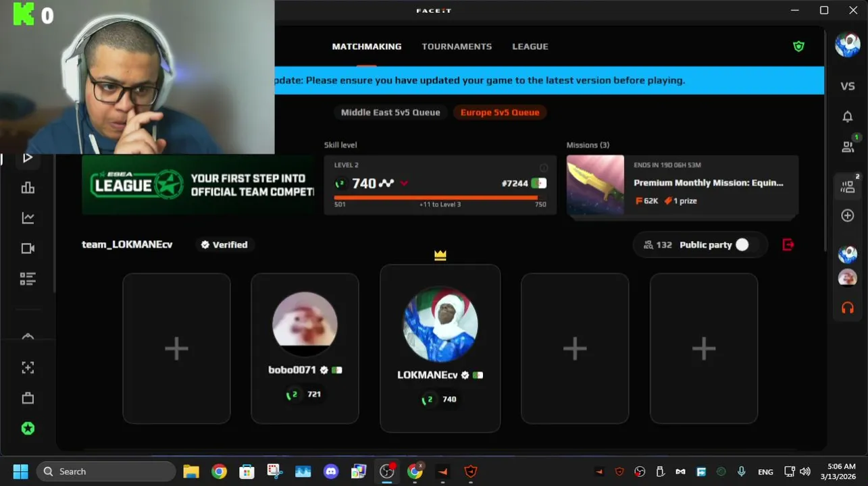Open the bobo0071 chicken avatar in right sidebar
The height and width of the screenshot is (486, 868).
848,277
